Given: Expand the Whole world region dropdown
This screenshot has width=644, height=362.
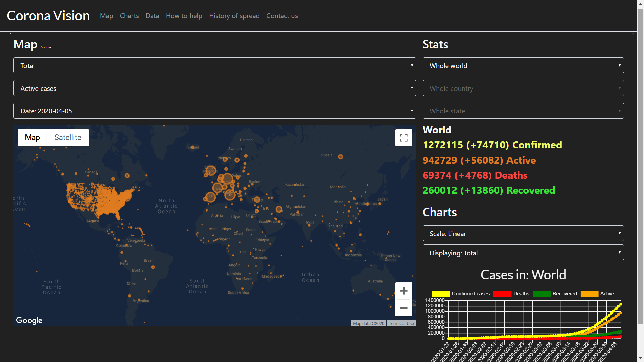Looking at the screenshot, I should (x=523, y=65).
